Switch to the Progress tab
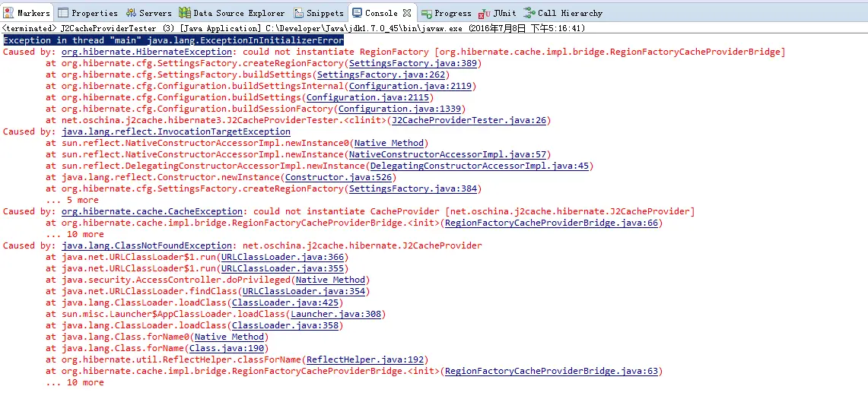 click(447, 13)
